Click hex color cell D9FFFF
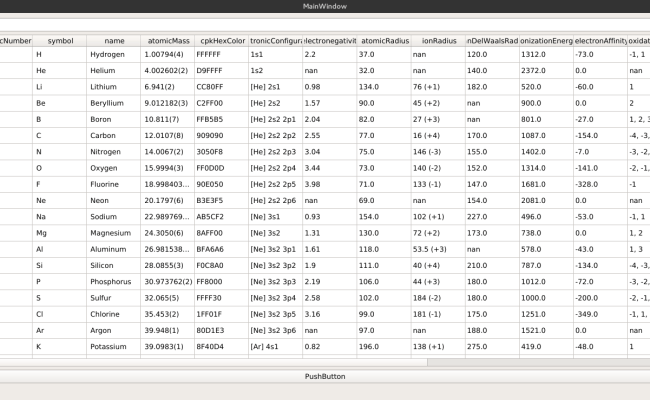Screen dimensions: 650x400 (x=222, y=70)
